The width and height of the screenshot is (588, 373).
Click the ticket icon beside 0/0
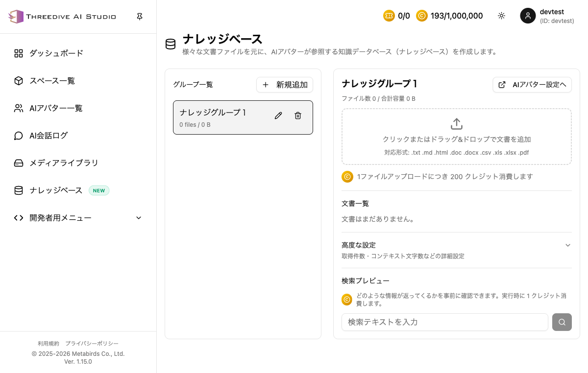[389, 16]
